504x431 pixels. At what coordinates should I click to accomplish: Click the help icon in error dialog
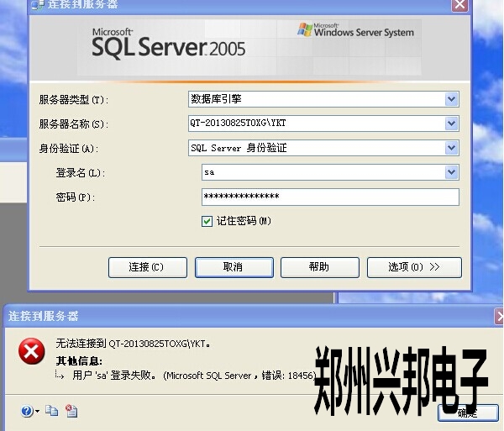tap(27, 411)
